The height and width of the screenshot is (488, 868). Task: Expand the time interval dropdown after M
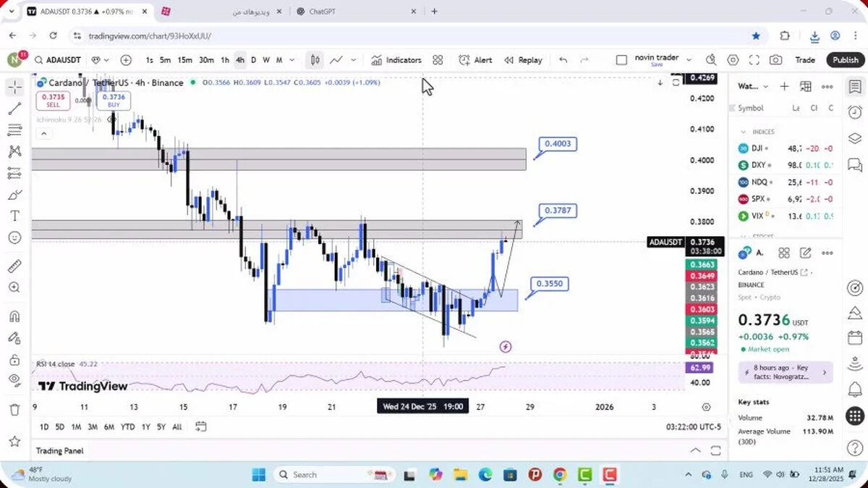coord(292,60)
